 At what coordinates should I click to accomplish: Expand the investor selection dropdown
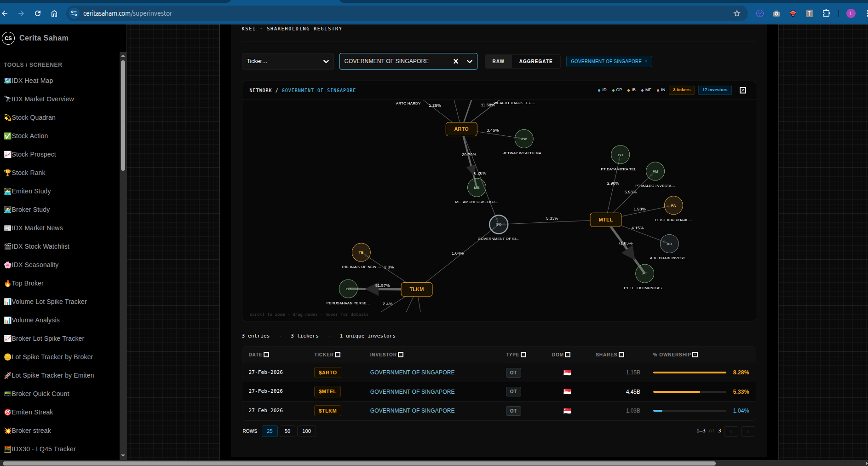(x=469, y=61)
